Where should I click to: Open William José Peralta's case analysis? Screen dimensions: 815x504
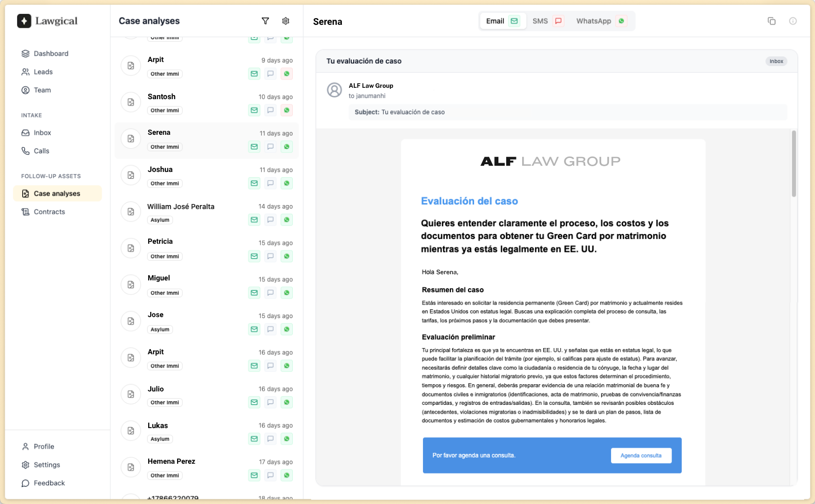(181, 207)
